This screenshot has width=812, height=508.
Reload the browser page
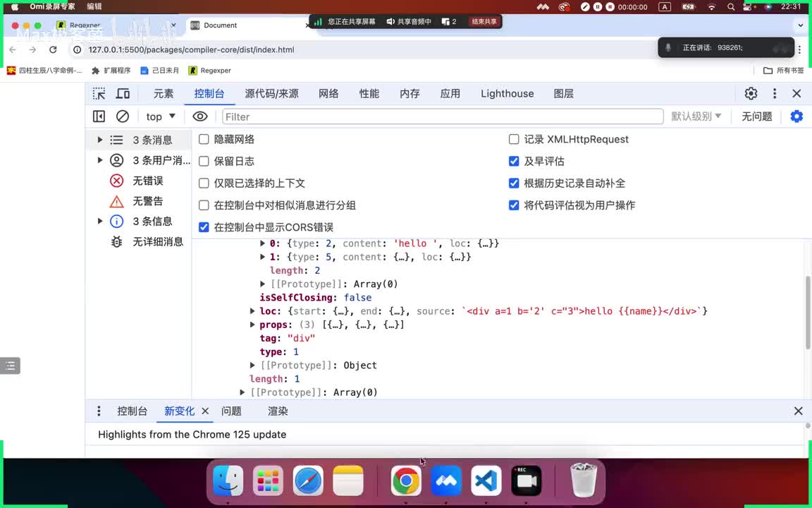(x=53, y=50)
